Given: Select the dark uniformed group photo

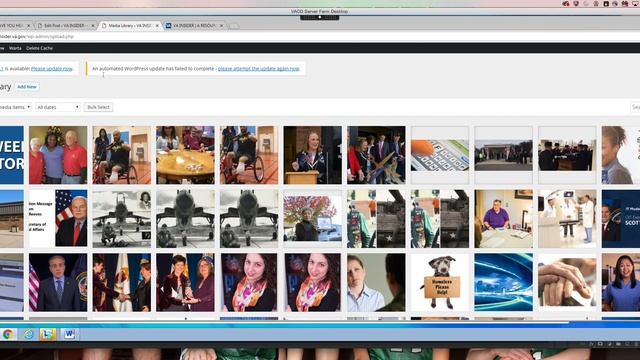Looking at the screenshot, I should (x=567, y=155).
